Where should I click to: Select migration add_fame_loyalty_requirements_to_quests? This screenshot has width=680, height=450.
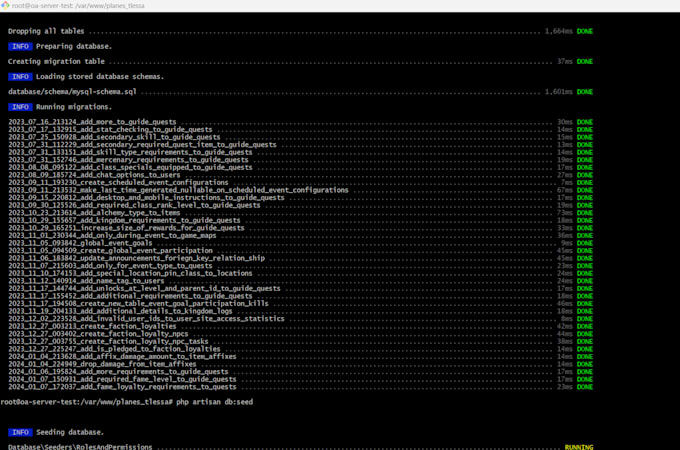(122, 388)
